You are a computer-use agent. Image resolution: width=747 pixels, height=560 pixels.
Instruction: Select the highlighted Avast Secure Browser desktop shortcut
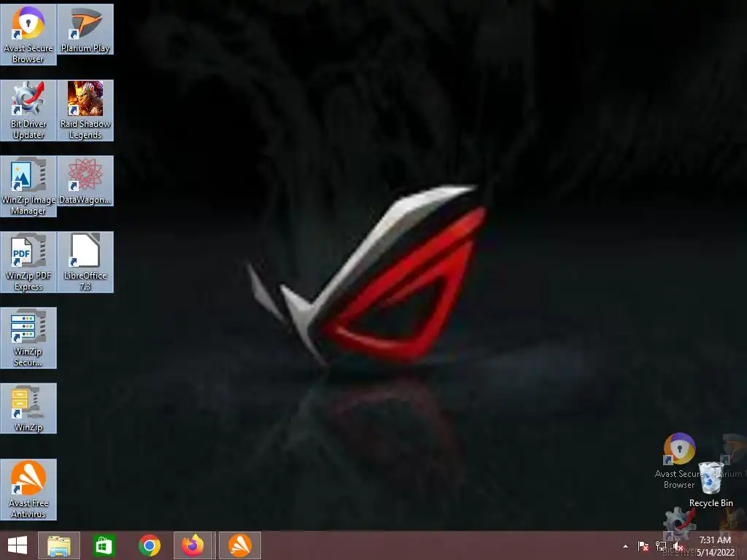pyautogui.click(x=28, y=35)
